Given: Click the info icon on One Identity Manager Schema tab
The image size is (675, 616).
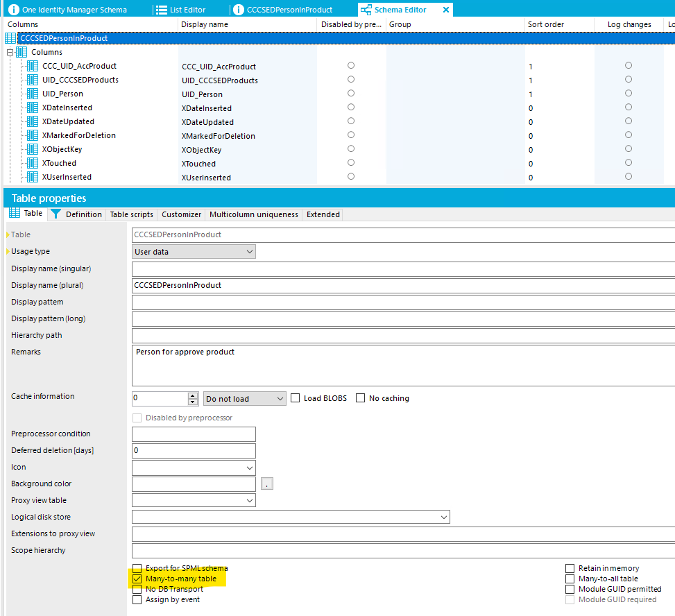Looking at the screenshot, I should [x=13, y=10].
